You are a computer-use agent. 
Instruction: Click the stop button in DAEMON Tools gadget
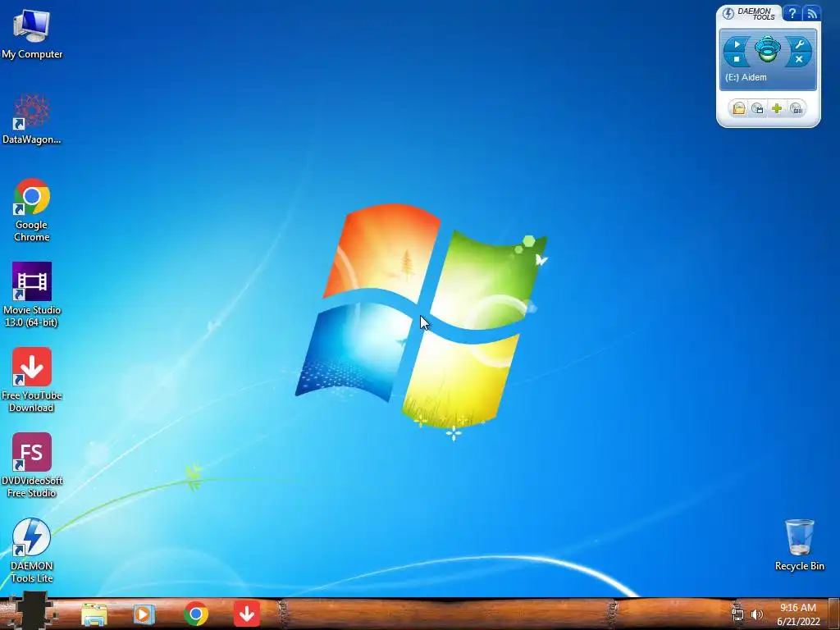(x=737, y=59)
